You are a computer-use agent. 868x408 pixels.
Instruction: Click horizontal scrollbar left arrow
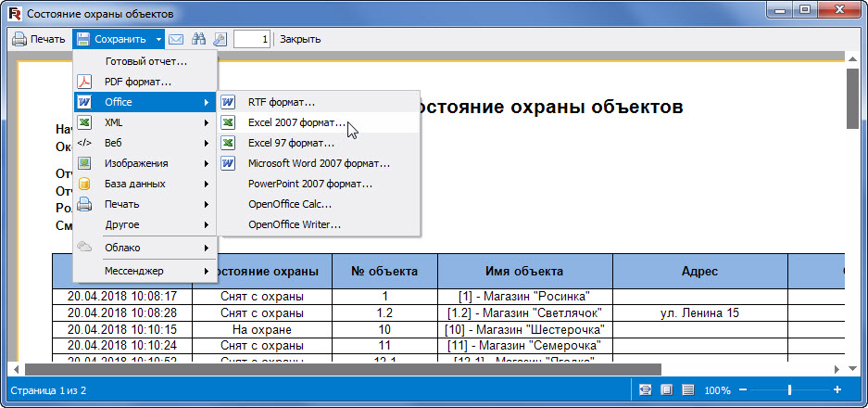click(x=16, y=369)
